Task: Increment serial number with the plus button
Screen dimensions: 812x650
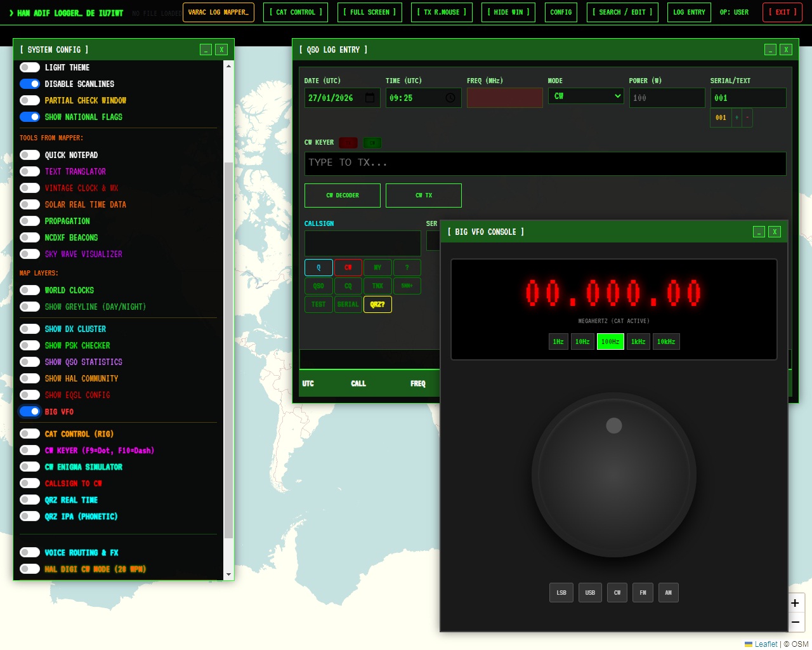Action: [737, 117]
